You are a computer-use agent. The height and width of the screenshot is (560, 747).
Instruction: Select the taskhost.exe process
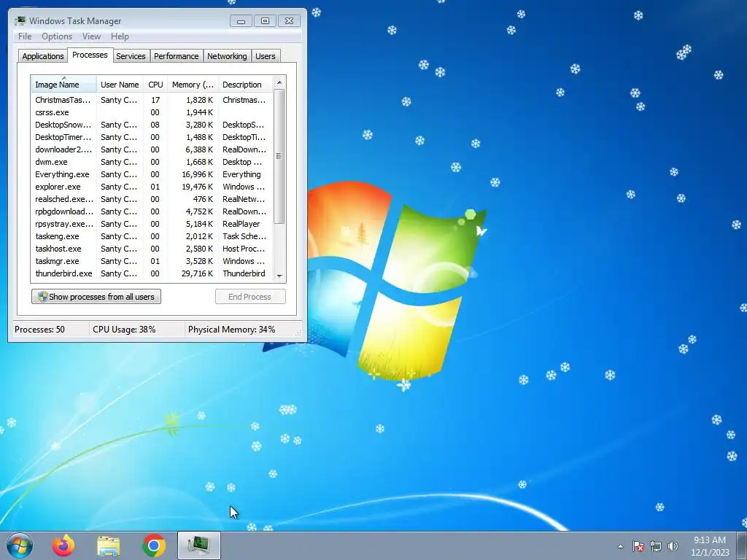point(152,249)
